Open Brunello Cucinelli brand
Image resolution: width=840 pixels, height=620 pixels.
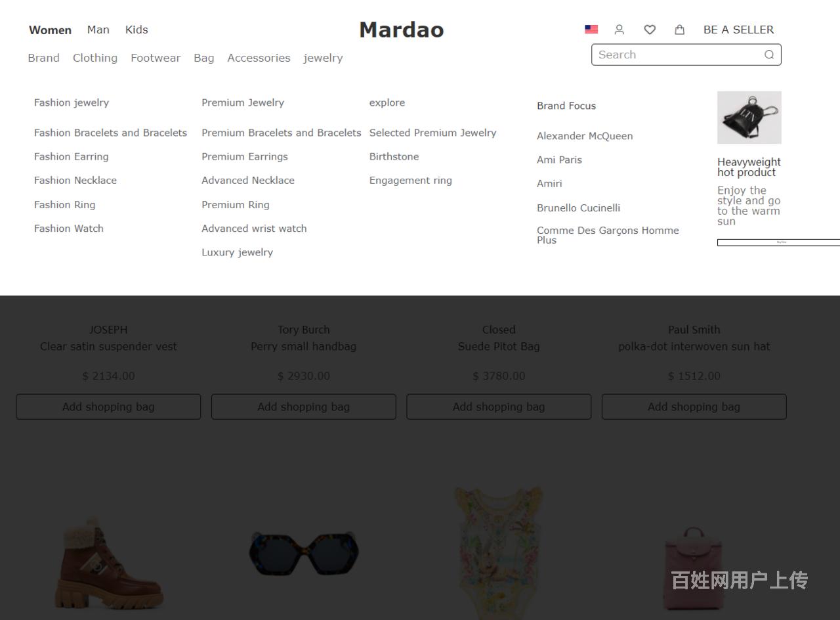(578, 208)
